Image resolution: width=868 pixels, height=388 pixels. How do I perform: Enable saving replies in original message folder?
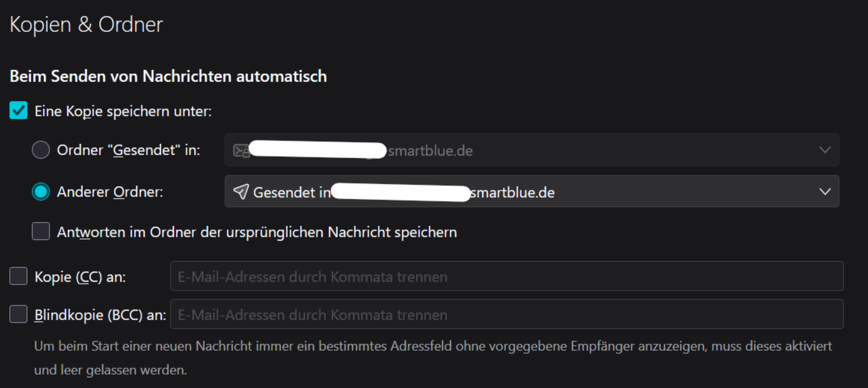click(x=41, y=231)
